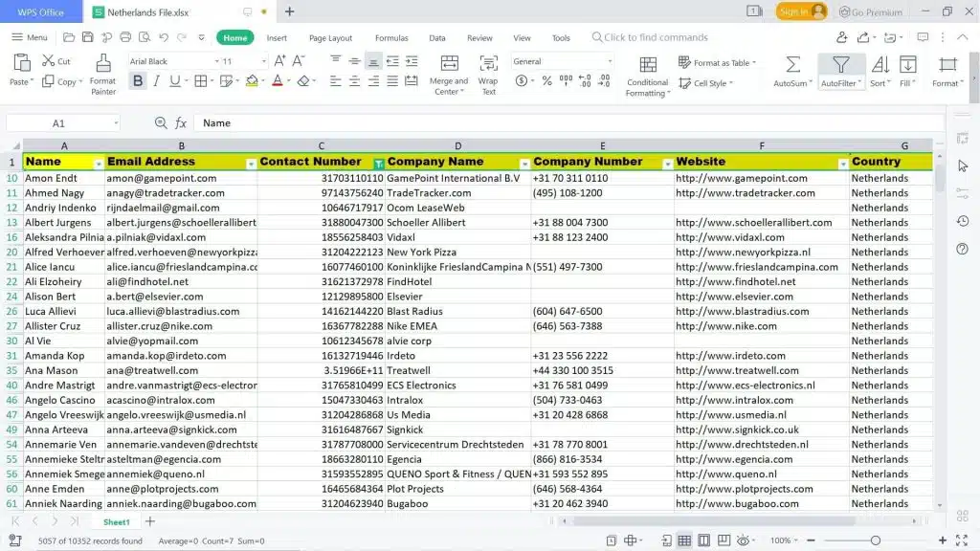Viewport: 980px width, 551px height.
Task: Click the zoom slider handle
Action: pos(875,540)
